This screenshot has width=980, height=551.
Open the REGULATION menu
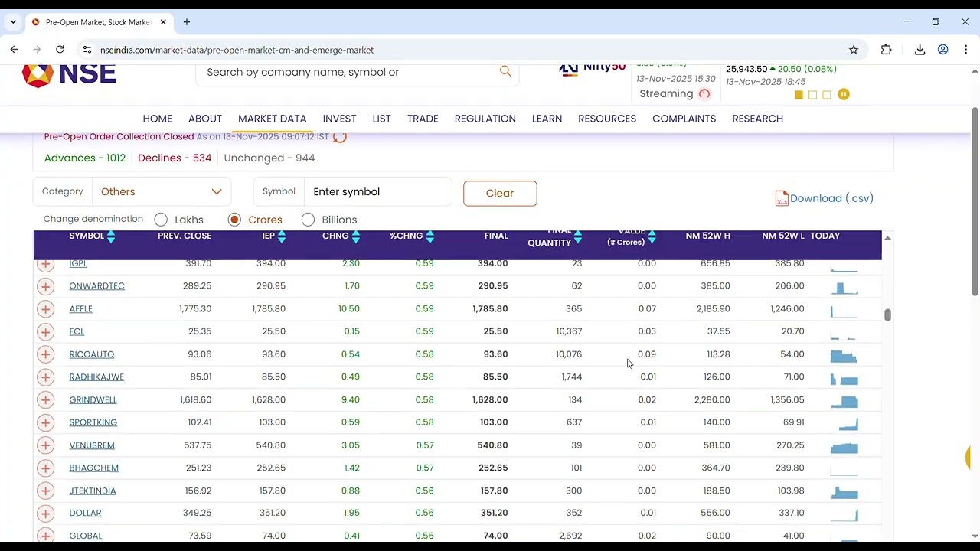tap(485, 119)
